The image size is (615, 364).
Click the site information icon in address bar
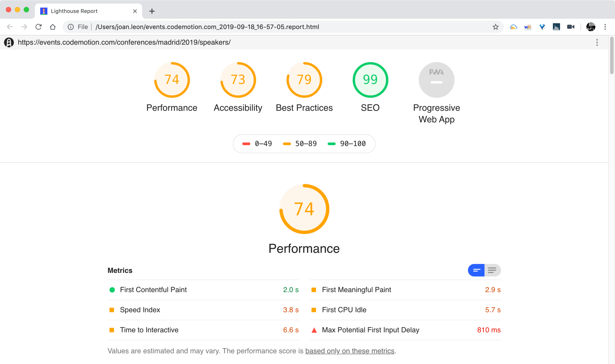tap(71, 27)
